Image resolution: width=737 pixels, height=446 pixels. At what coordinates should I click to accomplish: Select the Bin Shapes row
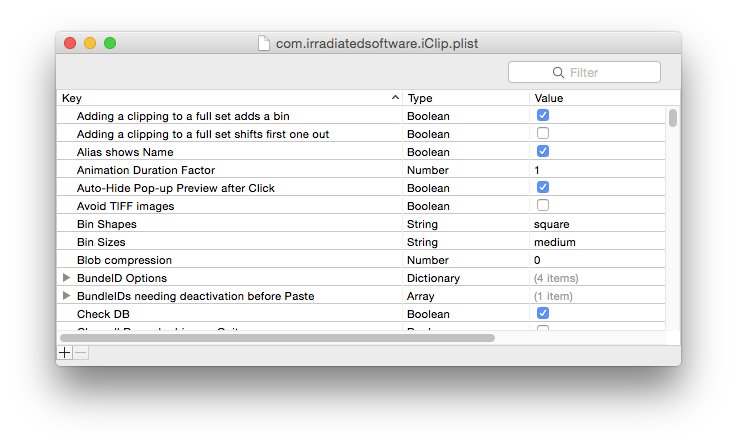[x=361, y=224]
